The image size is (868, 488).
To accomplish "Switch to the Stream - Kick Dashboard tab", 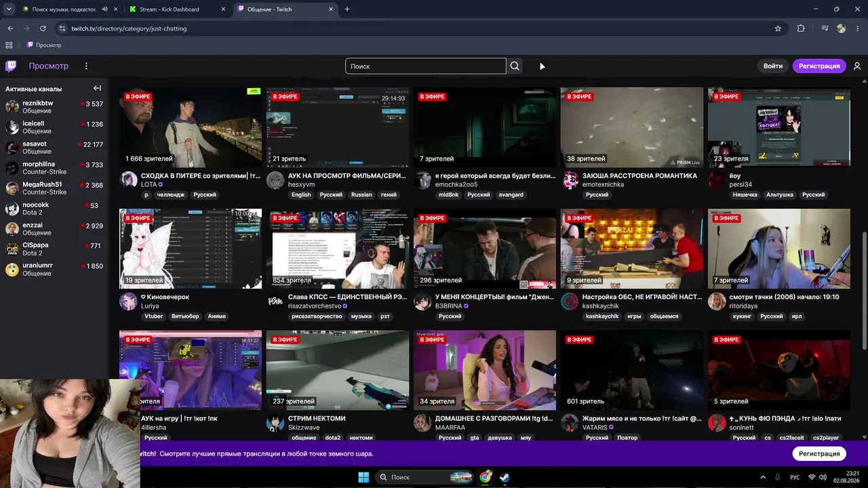I will click(178, 9).
